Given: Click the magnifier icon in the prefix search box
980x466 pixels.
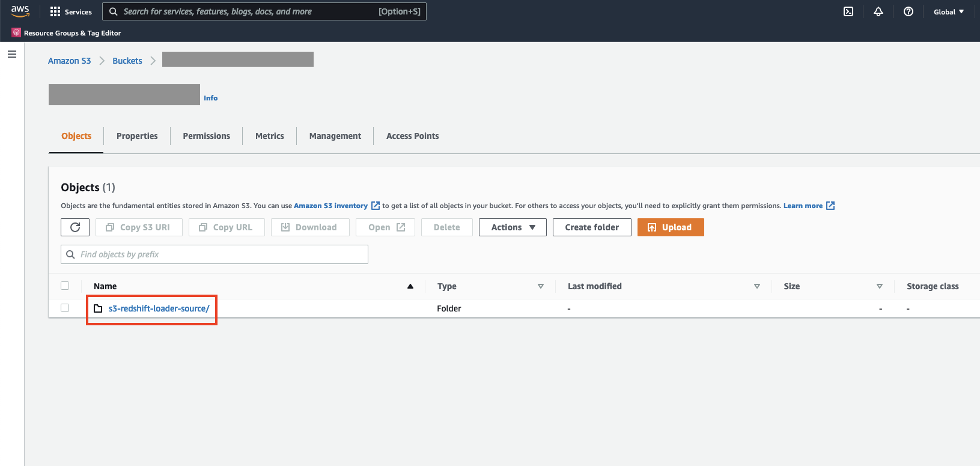Looking at the screenshot, I should coord(70,254).
